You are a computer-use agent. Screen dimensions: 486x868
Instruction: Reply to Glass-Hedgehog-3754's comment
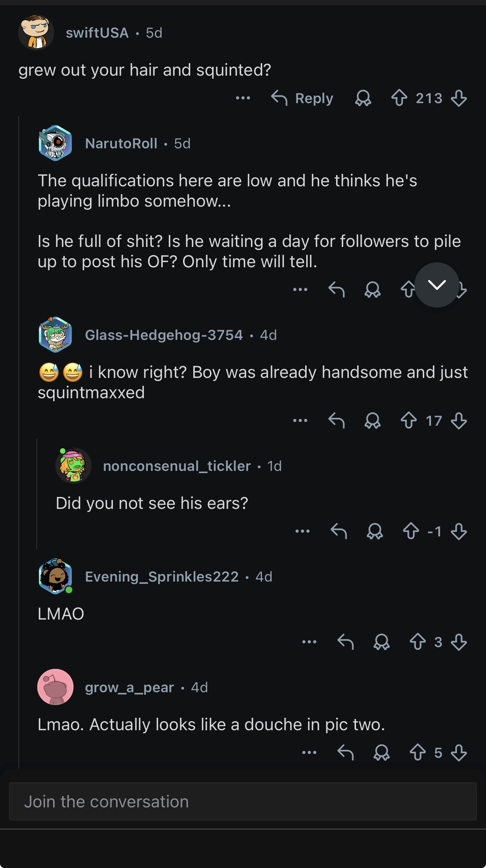(336, 420)
